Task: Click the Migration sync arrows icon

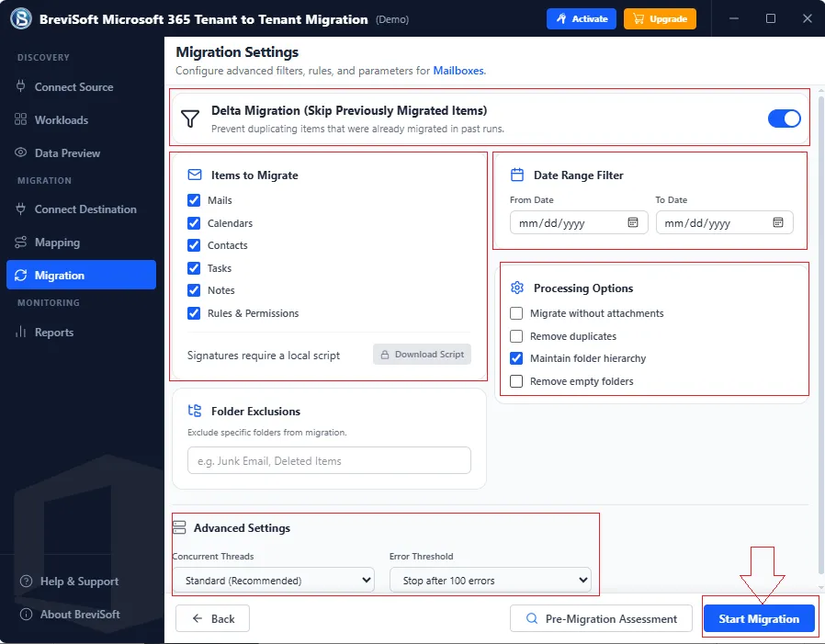Action: coord(20,276)
